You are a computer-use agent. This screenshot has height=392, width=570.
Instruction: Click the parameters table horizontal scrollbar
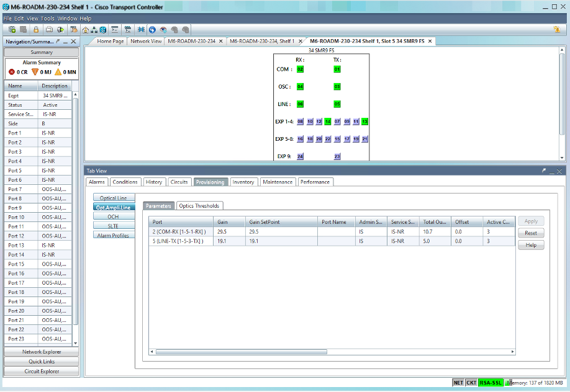coord(242,352)
